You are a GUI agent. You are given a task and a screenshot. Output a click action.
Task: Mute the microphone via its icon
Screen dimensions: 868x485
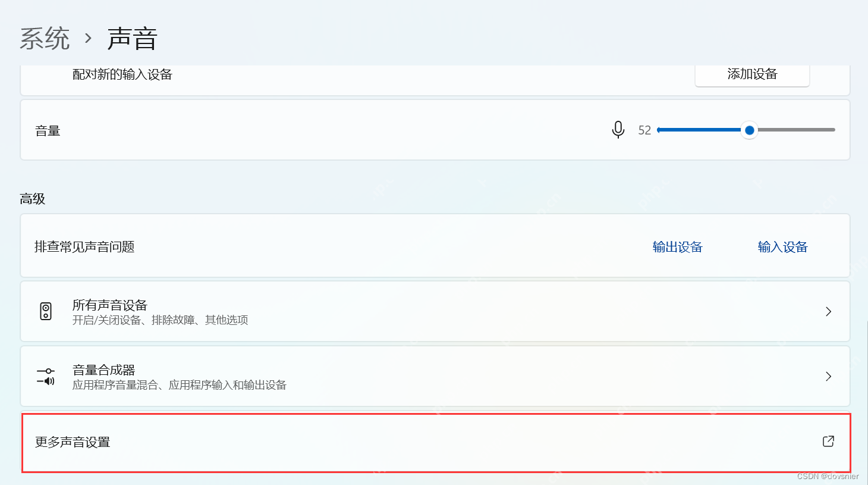618,130
